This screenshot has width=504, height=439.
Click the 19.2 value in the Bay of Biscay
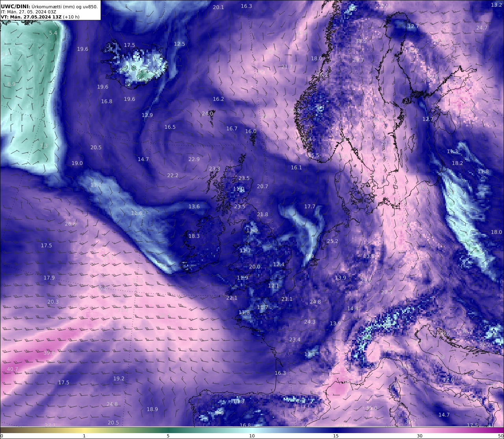tap(119, 379)
